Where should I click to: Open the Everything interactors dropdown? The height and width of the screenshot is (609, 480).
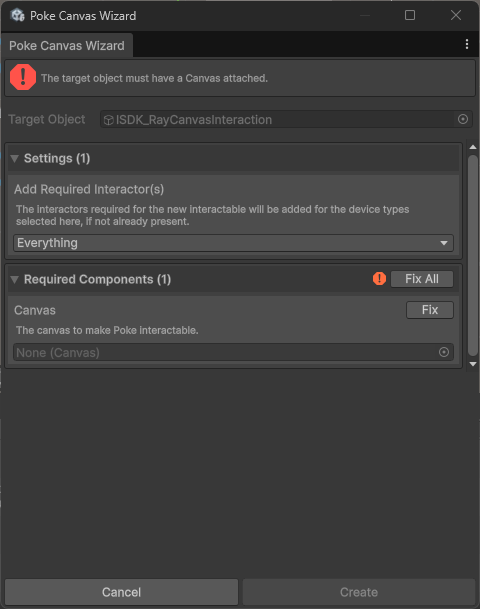233,243
